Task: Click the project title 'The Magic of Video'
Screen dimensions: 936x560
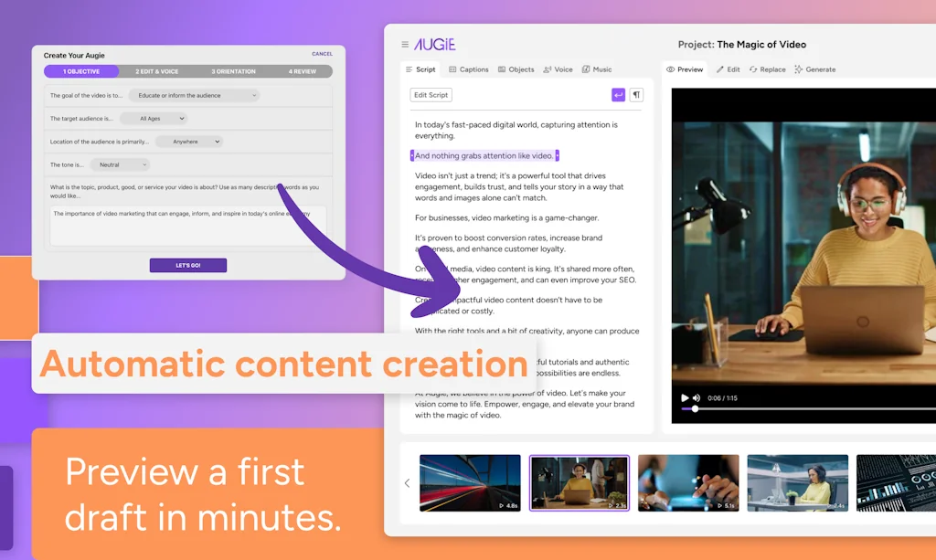Action: (761, 45)
